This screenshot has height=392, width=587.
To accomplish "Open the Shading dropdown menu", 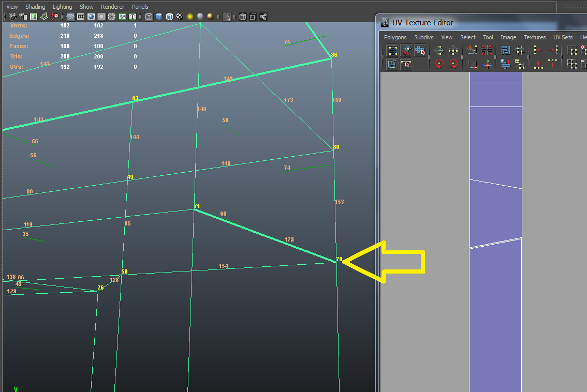I will [35, 7].
